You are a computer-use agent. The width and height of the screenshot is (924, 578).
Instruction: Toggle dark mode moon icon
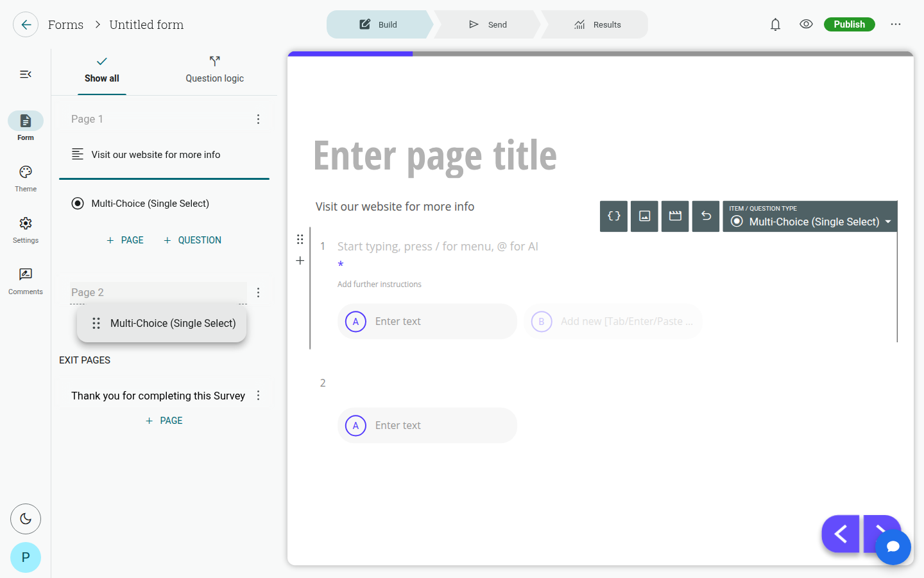click(x=26, y=519)
